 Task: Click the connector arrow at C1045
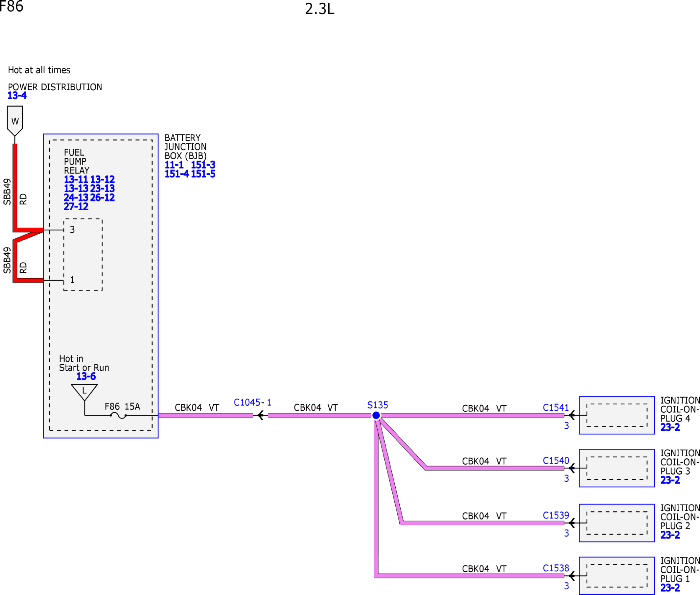pos(261,416)
